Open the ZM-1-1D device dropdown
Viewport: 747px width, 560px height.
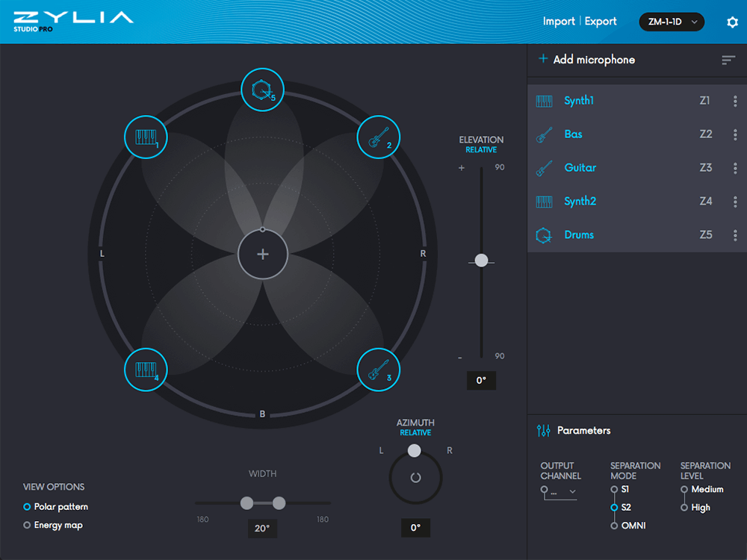point(672,22)
